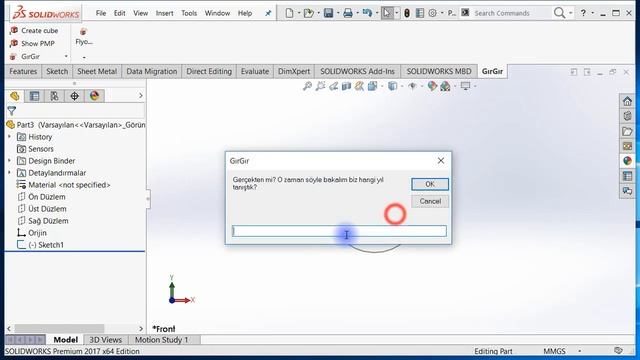Confirm the GirGir dialog with OK
The width and height of the screenshot is (640, 360).
click(x=430, y=184)
